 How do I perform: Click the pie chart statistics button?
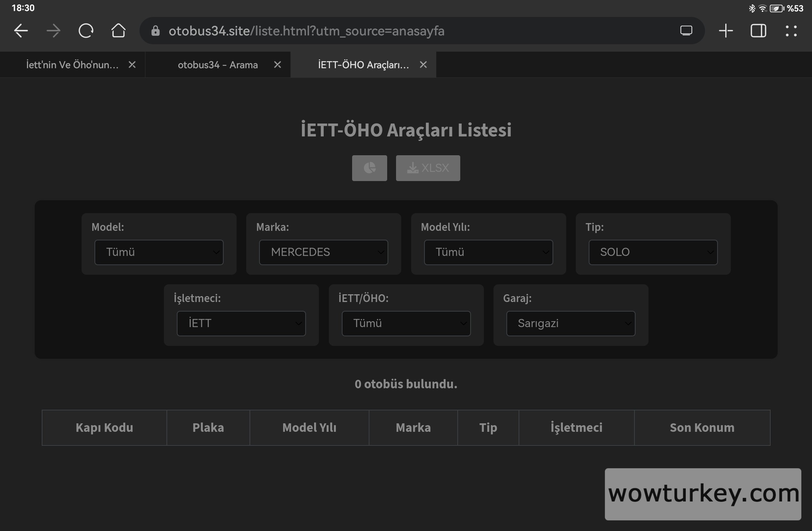tap(369, 168)
